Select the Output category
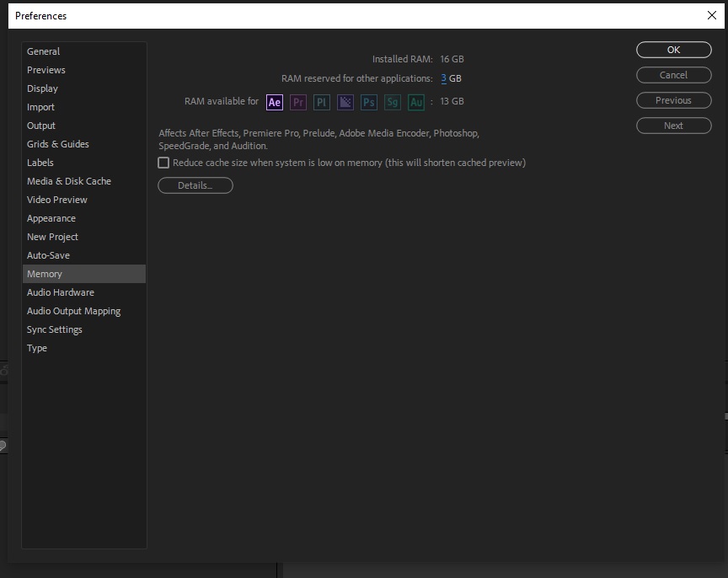Screen dimensions: 728x578 tap(84, 126)
